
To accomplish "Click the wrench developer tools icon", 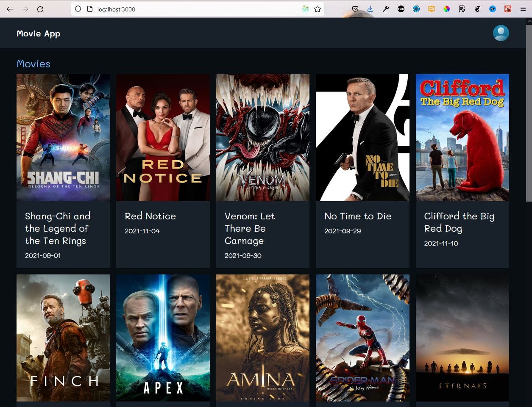I will click(x=386, y=9).
